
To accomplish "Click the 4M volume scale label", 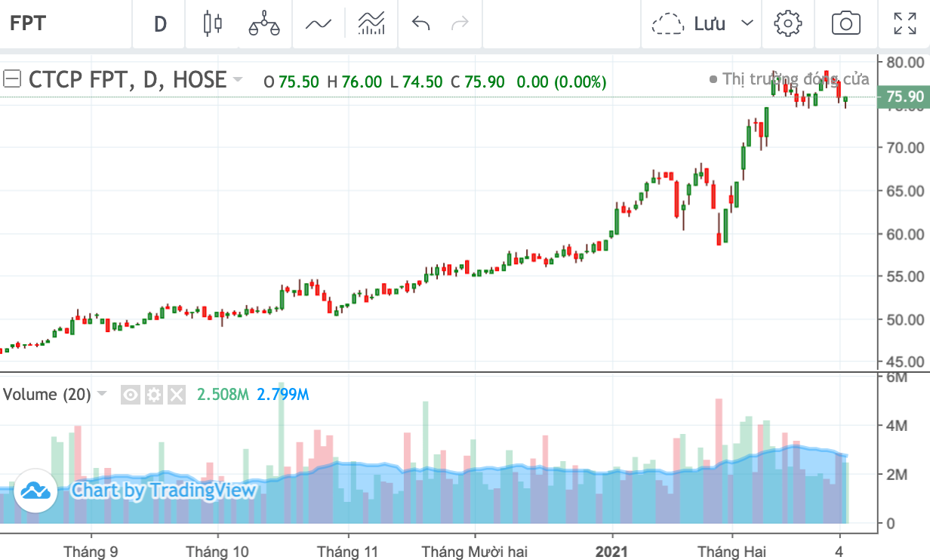I will coord(896,426).
